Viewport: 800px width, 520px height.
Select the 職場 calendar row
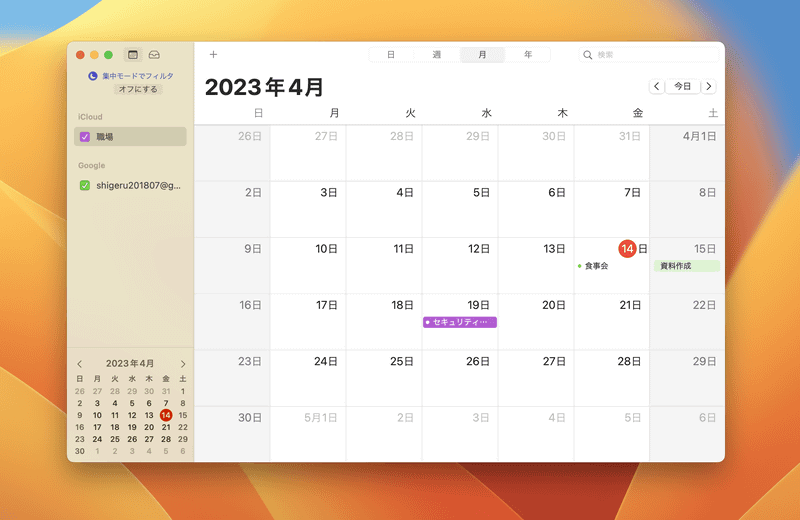[x=130, y=137]
